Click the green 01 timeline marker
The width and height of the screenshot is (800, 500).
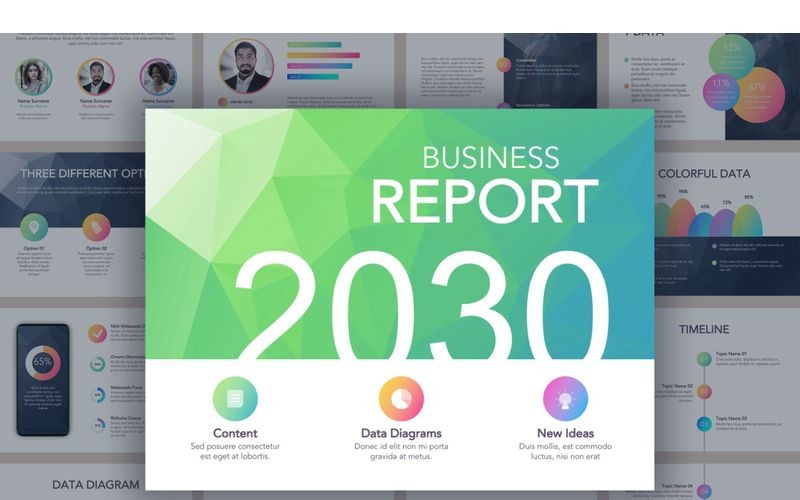click(x=704, y=359)
